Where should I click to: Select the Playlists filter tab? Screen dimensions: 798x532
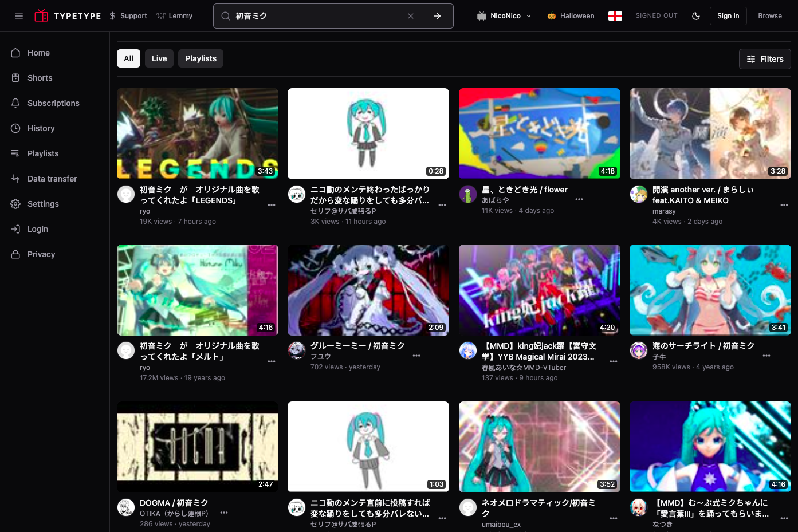(x=201, y=58)
